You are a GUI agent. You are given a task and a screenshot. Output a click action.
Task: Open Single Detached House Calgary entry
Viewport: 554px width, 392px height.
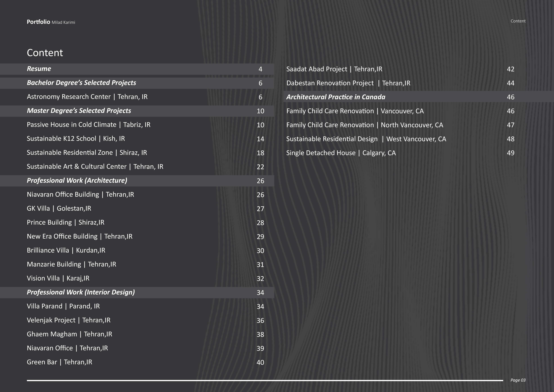coord(341,153)
